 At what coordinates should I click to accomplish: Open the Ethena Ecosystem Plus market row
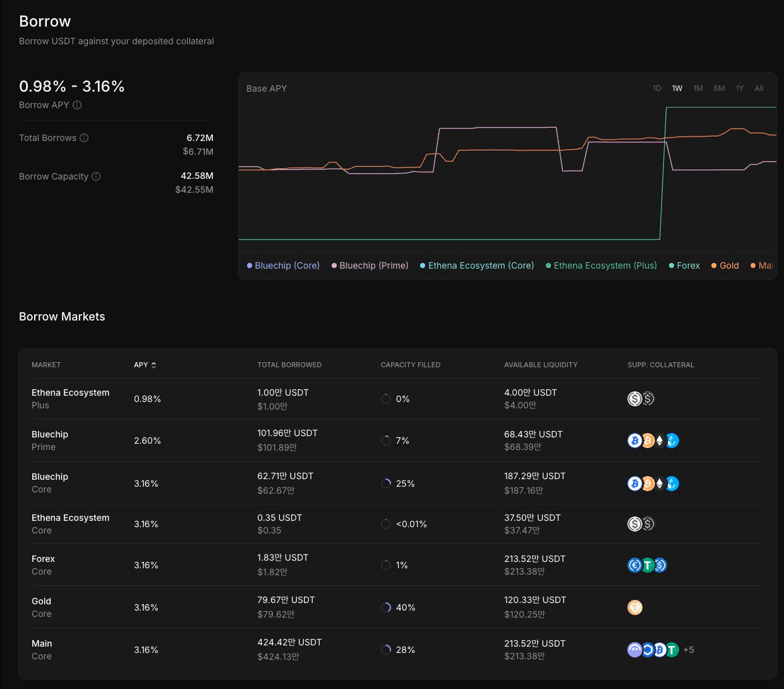(397, 399)
